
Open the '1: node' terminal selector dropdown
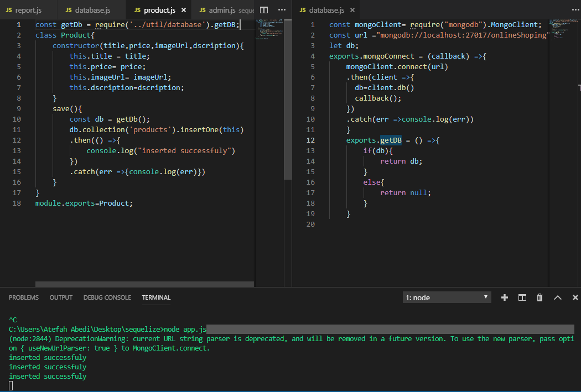click(447, 297)
